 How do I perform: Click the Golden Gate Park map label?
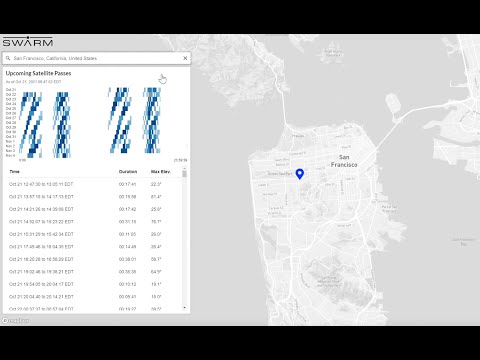[280, 174]
